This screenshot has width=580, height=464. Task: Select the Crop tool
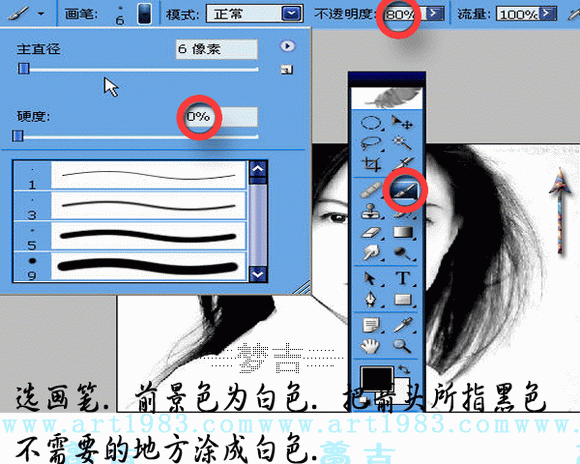click(371, 164)
